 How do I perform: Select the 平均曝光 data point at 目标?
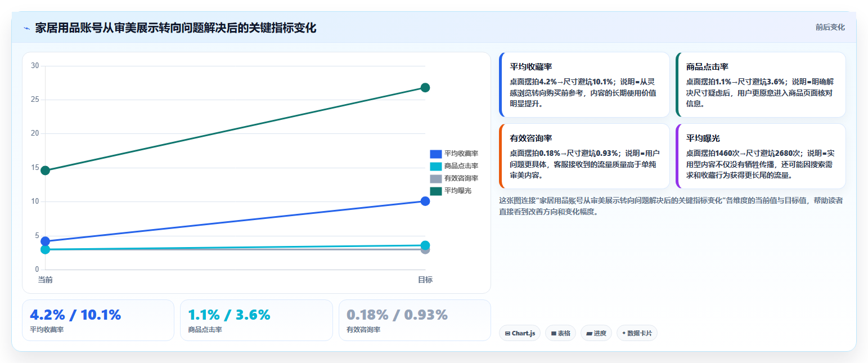(425, 88)
